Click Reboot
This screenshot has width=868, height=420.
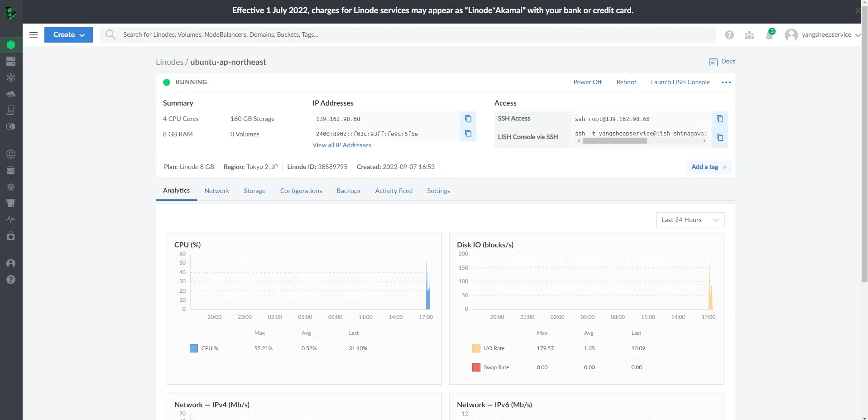626,82
